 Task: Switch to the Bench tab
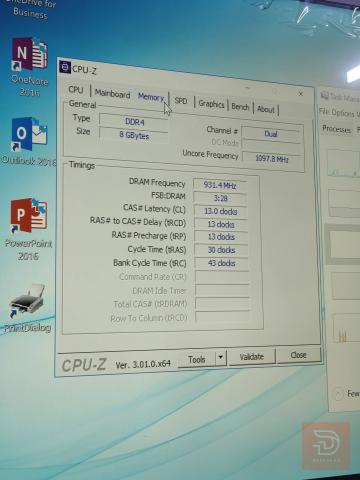(240, 107)
